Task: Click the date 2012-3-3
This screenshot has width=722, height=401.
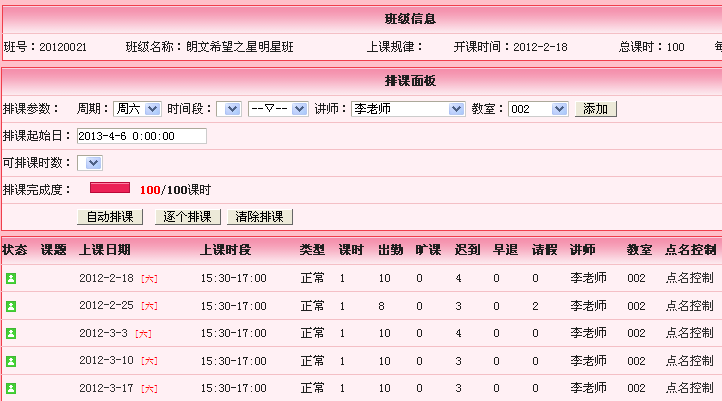Action: click(103, 333)
